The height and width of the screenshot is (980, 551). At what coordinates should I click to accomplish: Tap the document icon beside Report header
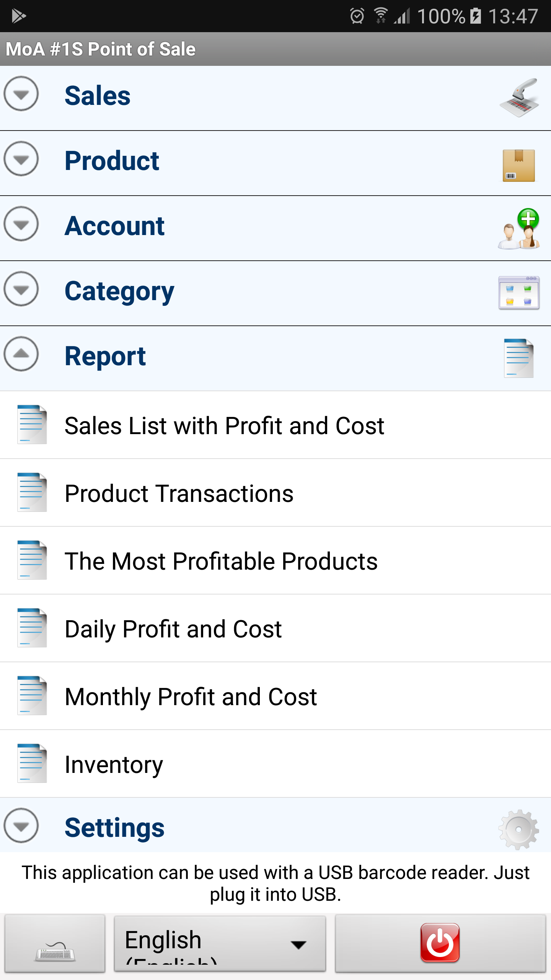tap(519, 358)
